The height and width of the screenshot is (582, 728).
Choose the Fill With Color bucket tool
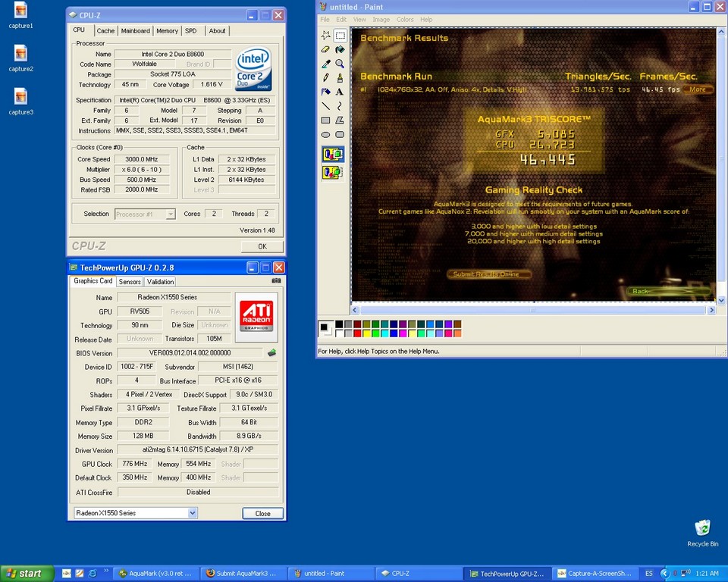tap(340, 50)
